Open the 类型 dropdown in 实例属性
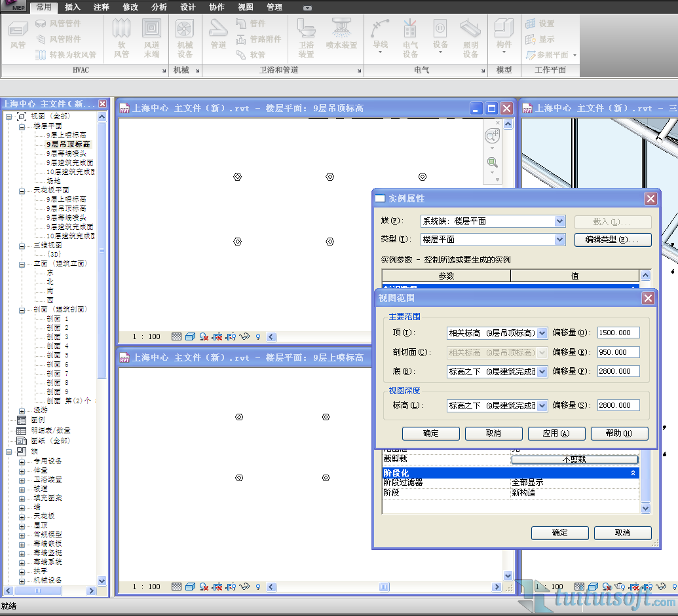This screenshot has height=616, width=678. click(559, 240)
